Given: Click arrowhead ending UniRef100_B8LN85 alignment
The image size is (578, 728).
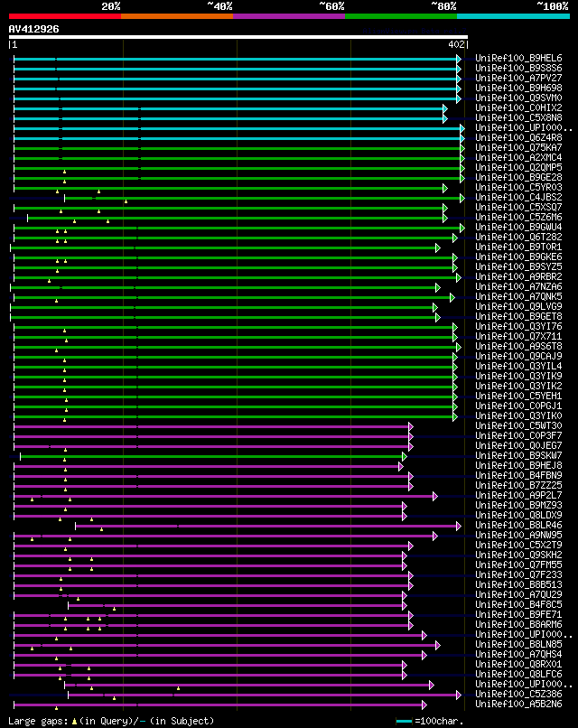Looking at the screenshot, I should click(437, 646).
